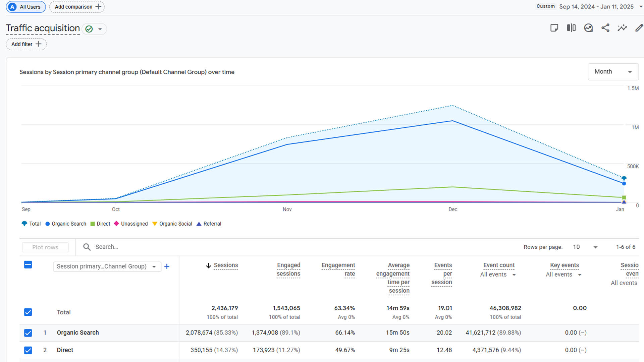Screen dimensions: 644x362
Task: Click the Direct row label
Action: coord(65,350)
